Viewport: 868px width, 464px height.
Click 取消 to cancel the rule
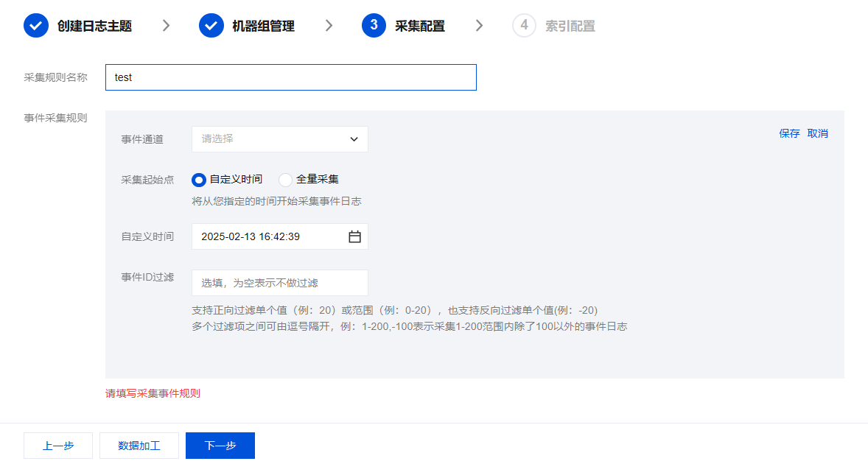[x=818, y=133]
